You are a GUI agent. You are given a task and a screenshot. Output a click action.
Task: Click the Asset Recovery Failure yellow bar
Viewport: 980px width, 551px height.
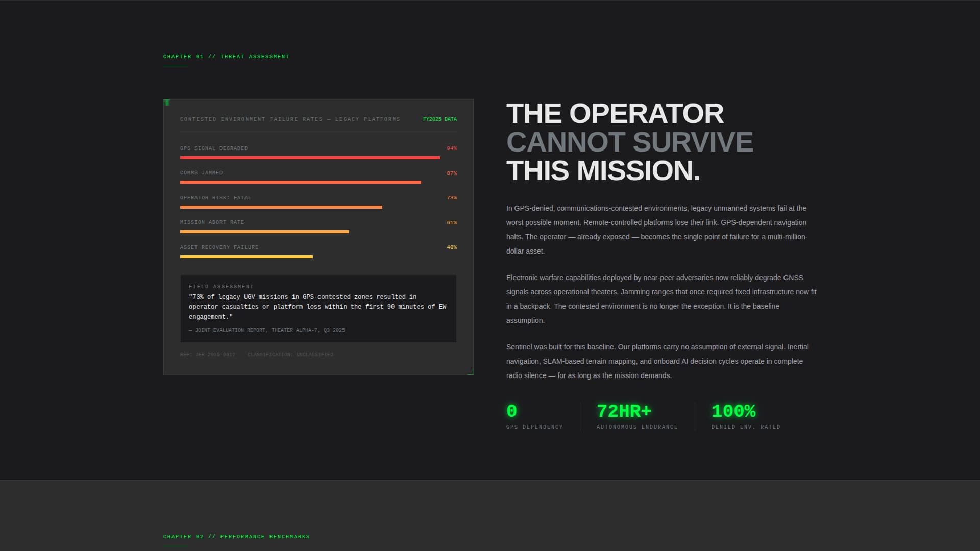pos(247,257)
